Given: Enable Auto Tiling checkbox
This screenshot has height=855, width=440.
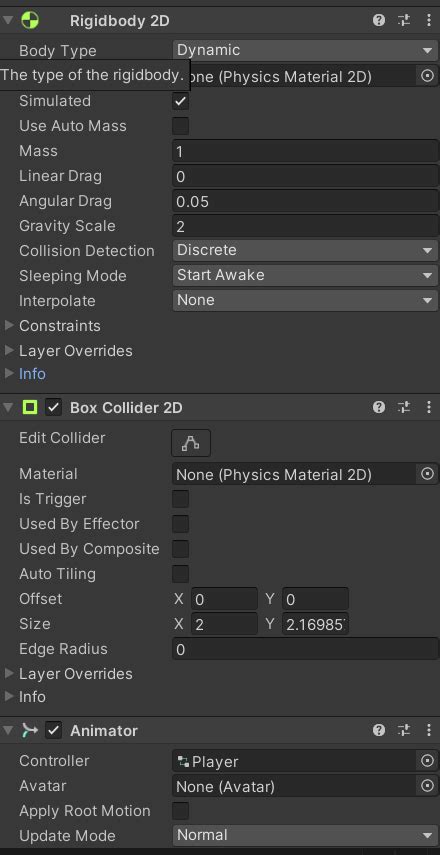Looking at the screenshot, I should pos(180,574).
